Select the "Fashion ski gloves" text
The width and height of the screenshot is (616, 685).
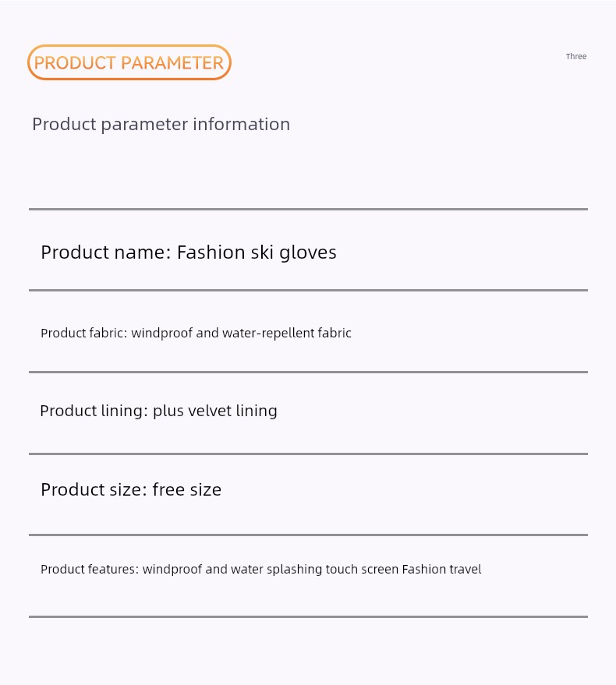tap(257, 252)
